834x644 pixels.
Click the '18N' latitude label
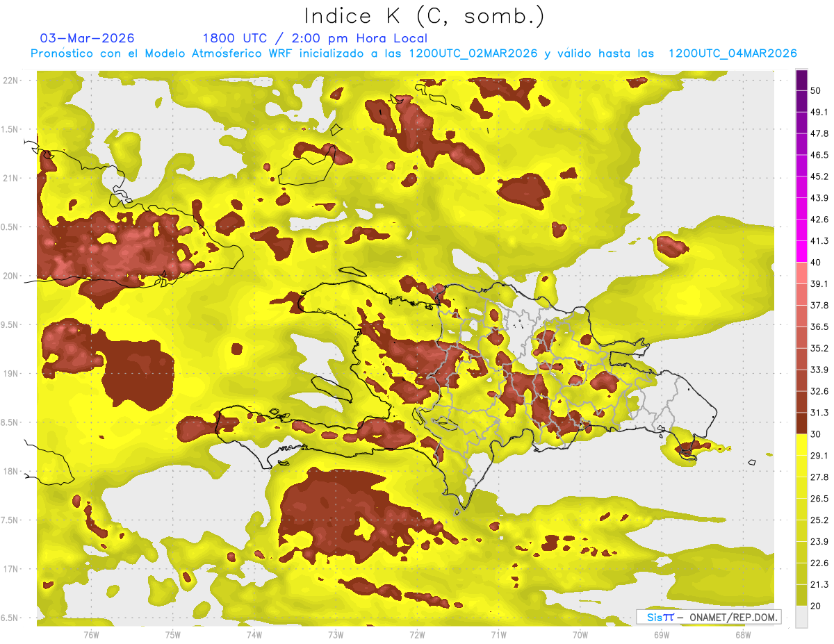pos(10,472)
